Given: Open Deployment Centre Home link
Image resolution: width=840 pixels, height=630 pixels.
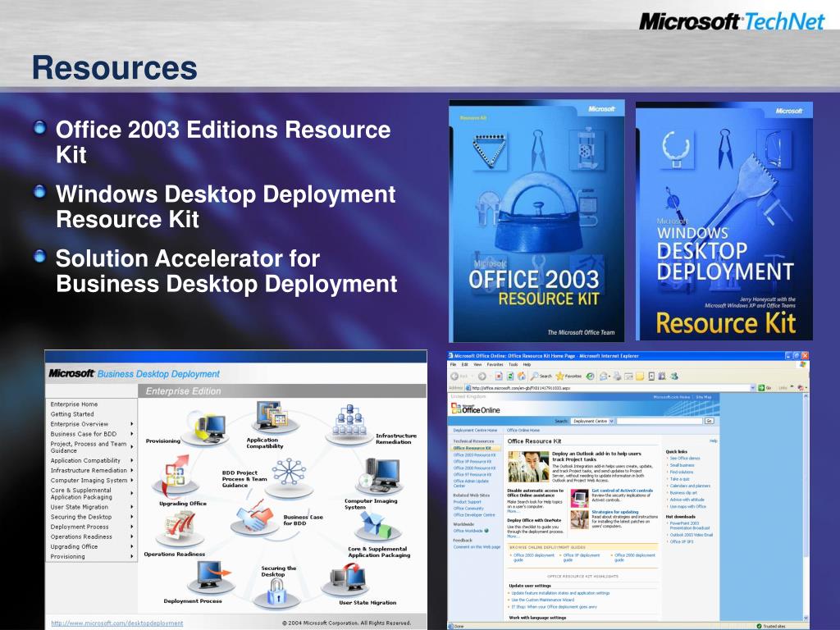Looking at the screenshot, I should coord(475,430).
